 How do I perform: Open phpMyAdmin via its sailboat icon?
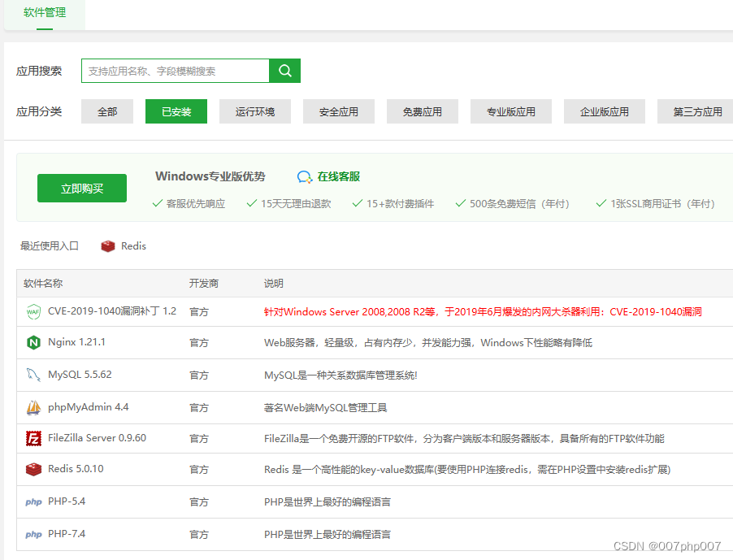[33, 406]
